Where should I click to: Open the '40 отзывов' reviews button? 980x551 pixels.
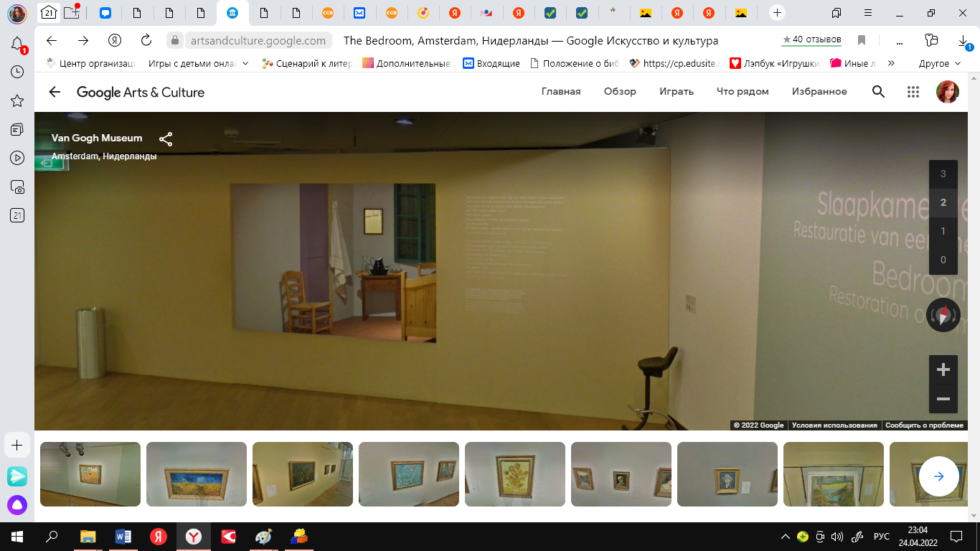(811, 39)
